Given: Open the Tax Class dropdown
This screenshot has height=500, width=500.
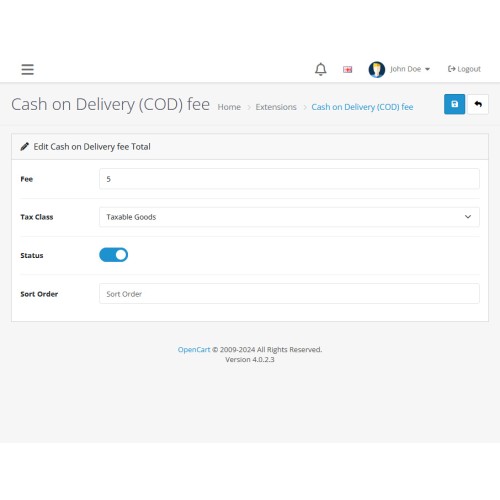Looking at the screenshot, I should point(289,217).
